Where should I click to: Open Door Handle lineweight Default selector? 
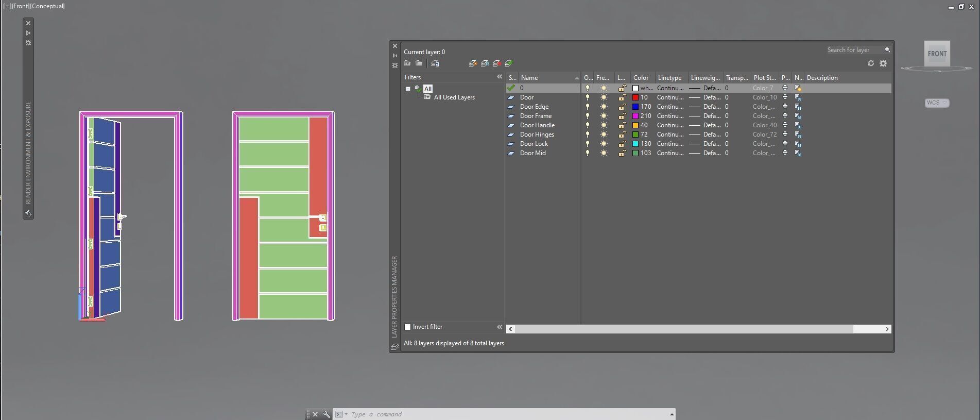click(705, 125)
